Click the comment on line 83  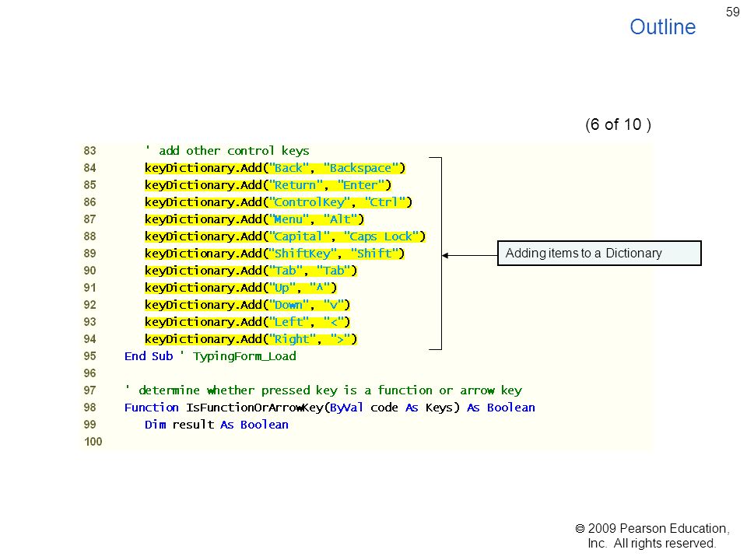pyautogui.click(x=227, y=151)
